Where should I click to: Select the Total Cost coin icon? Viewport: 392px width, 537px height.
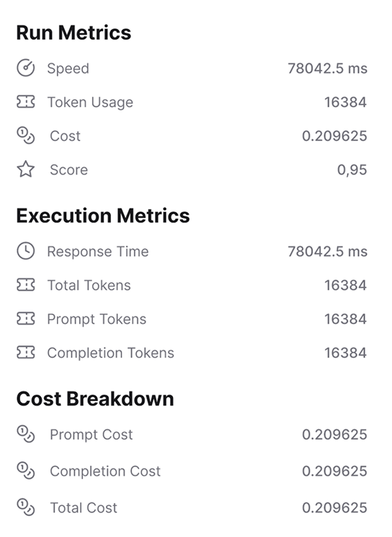click(x=26, y=508)
